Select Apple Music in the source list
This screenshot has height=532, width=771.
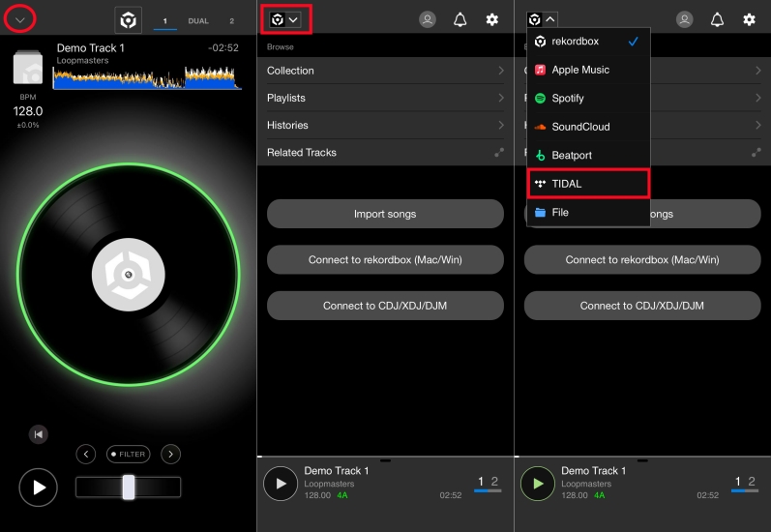point(588,70)
